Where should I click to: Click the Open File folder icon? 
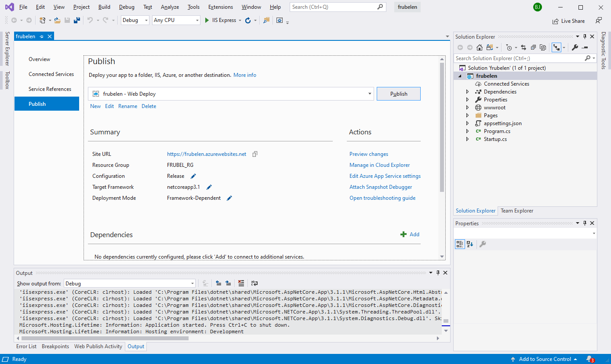coord(57,20)
